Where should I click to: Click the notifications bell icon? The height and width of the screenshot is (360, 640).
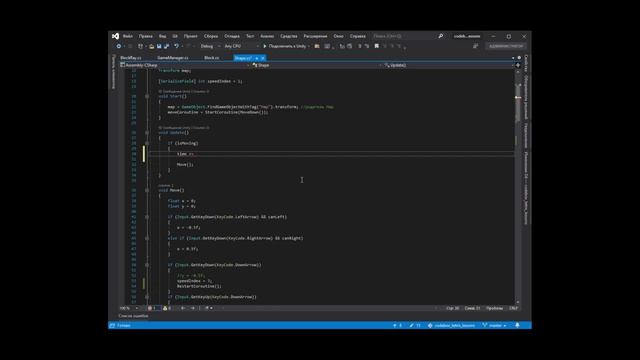coord(518,325)
